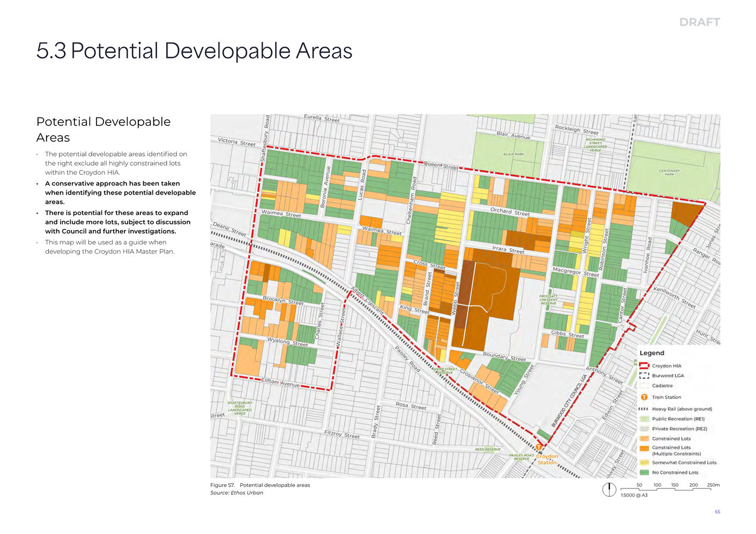Click the Cadastre legend symbol
The image size is (756, 534).
point(644,386)
